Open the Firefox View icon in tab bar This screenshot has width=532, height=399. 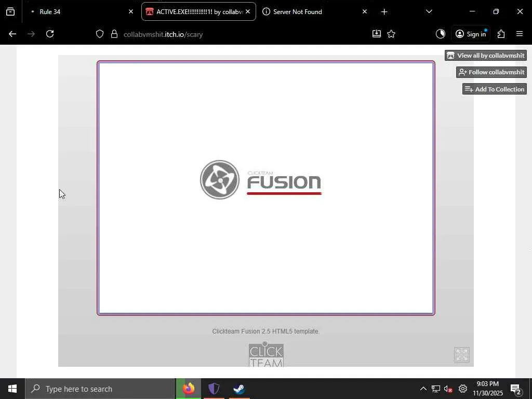pos(10,11)
